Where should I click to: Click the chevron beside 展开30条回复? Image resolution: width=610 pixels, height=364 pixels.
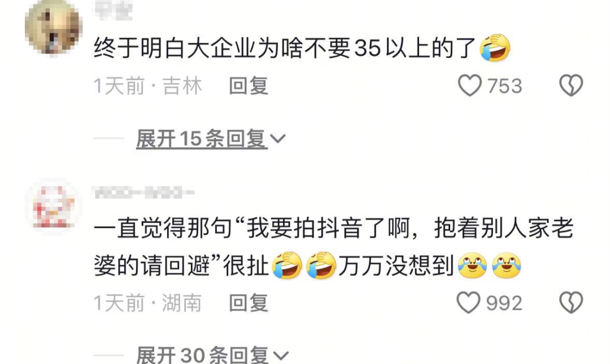281,355
